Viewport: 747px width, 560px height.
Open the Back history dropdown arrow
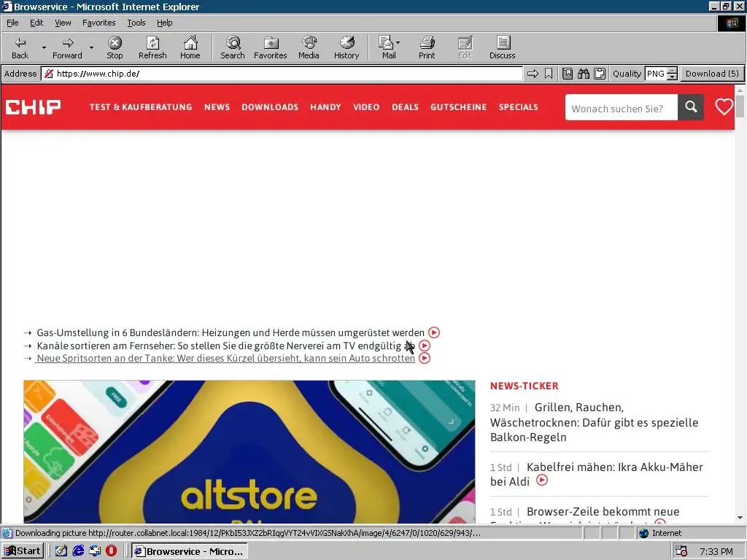[44, 47]
